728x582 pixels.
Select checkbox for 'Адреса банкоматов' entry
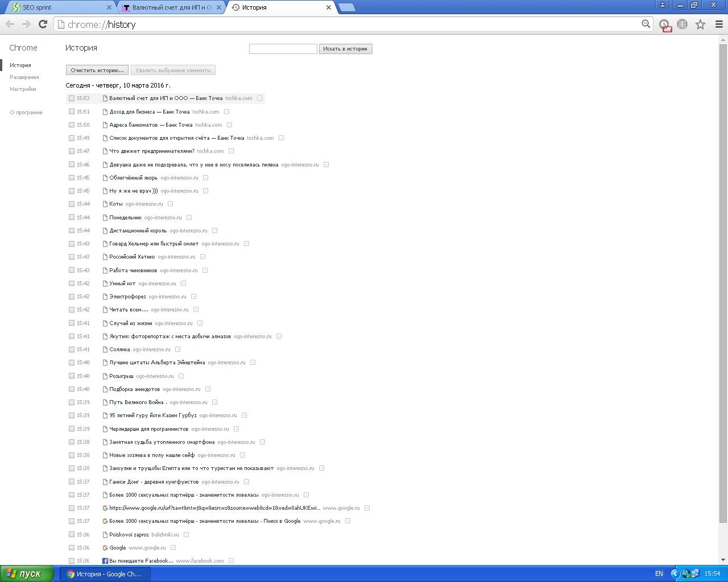click(72, 125)
